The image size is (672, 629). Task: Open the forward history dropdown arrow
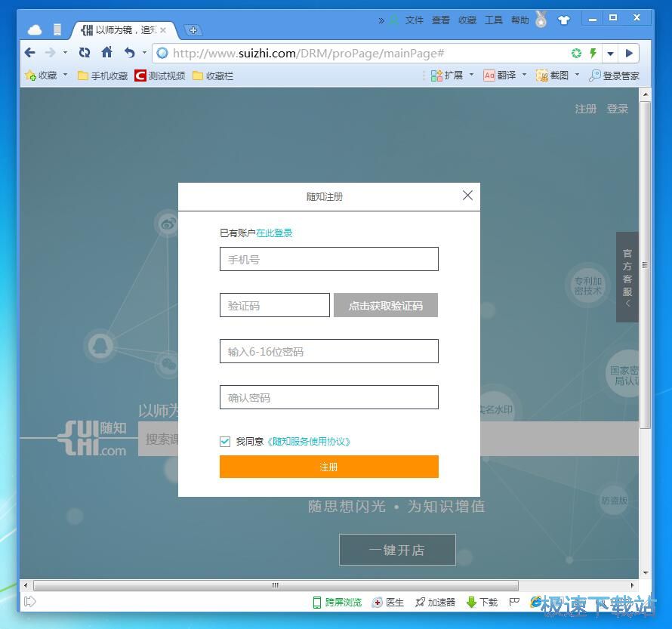point(65,53)
